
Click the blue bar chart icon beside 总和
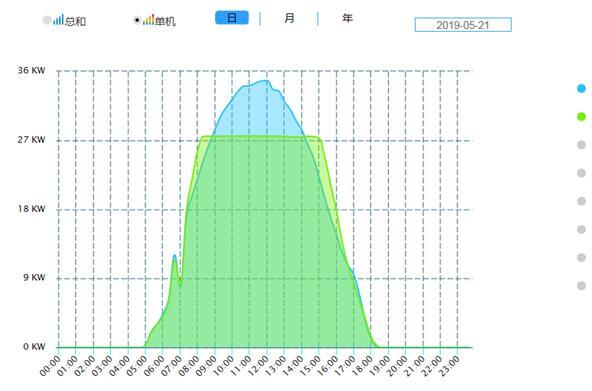[58, 20]
